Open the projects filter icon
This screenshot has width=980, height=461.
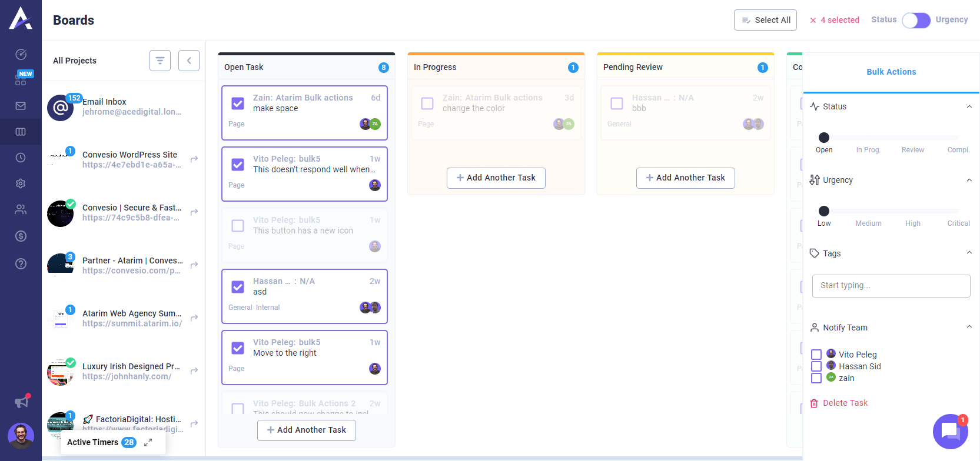click(160, 61)
